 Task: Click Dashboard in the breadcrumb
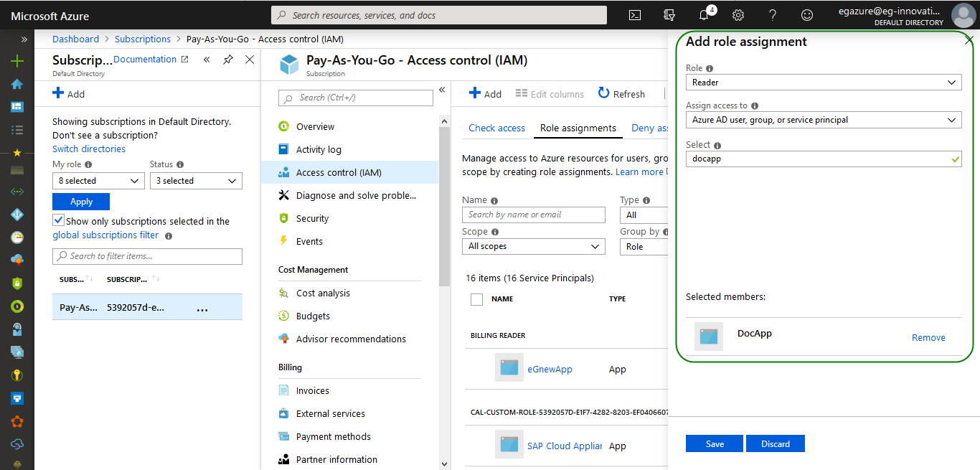tap(75, 39)
